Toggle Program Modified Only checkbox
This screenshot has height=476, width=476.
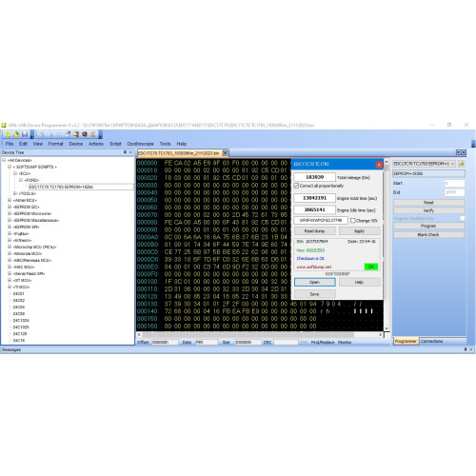point(463,218)
